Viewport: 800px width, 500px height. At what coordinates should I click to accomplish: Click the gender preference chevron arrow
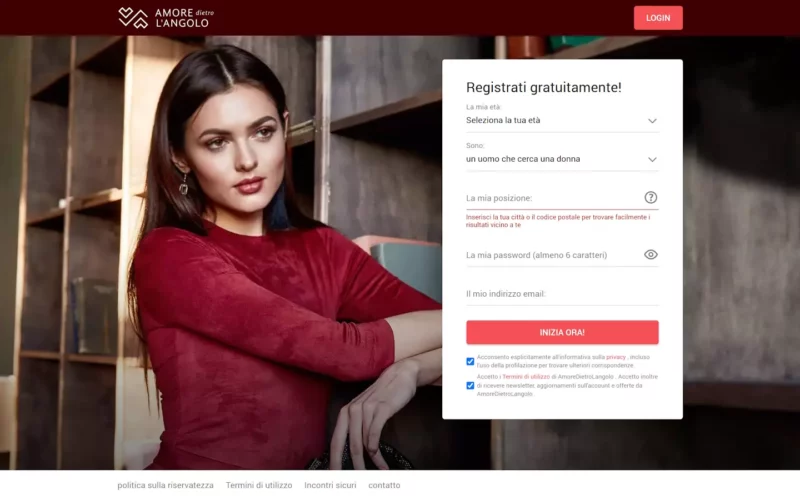click(652, 160)
